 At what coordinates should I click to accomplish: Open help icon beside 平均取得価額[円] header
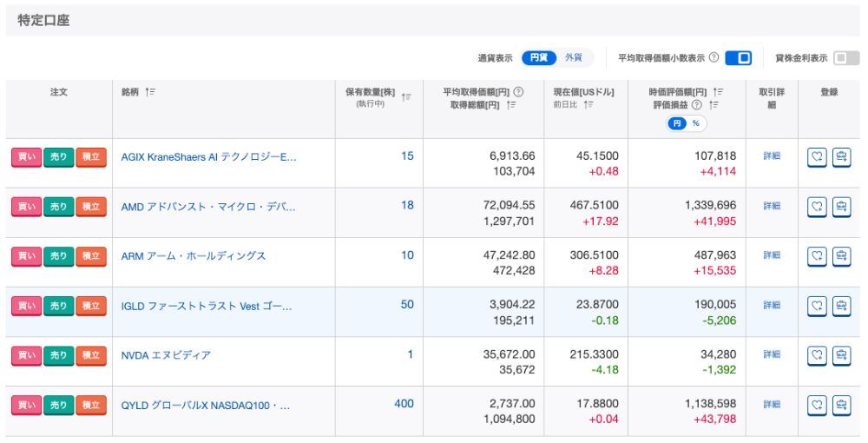click(x=518, y=92)
